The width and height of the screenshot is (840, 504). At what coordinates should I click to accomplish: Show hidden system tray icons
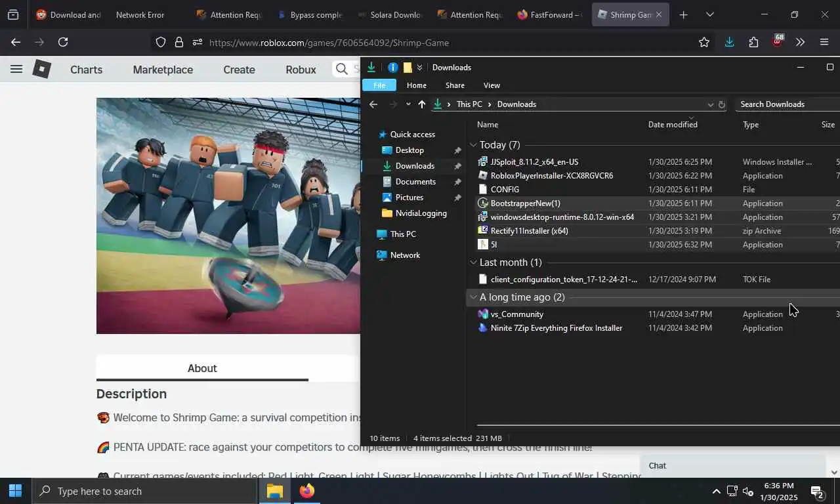[716, 491]
